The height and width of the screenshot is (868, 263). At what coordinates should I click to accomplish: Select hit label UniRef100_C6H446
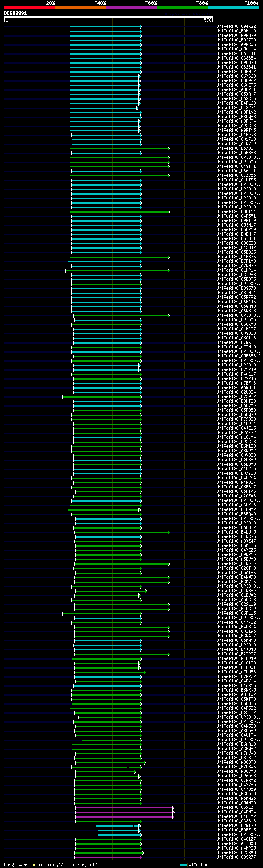pyautogui.click(x=236, y=302)
